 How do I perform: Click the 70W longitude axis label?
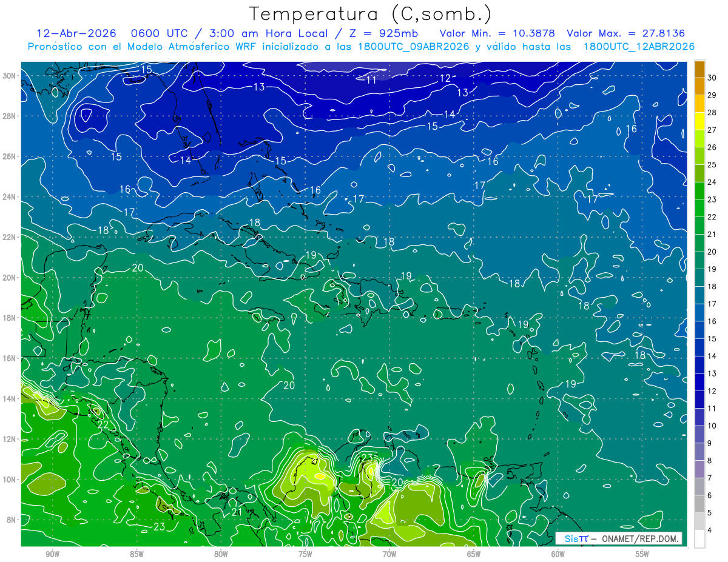(x=389, y=554)
